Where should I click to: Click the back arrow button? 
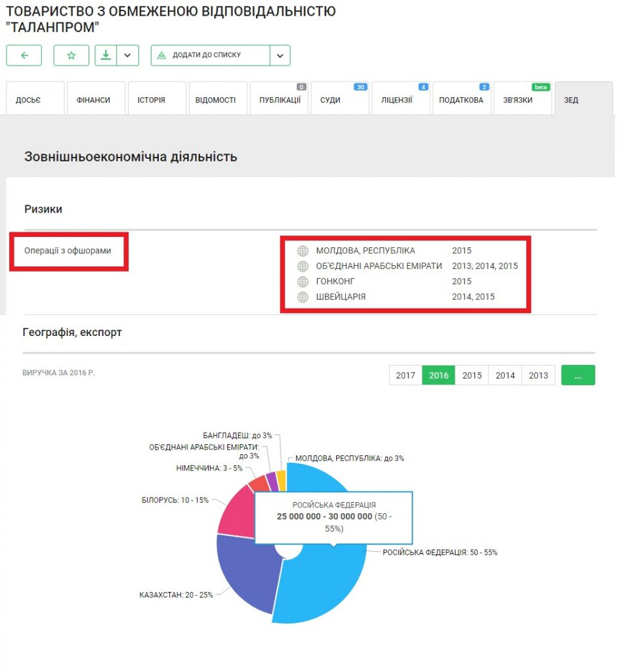point(24,56)
